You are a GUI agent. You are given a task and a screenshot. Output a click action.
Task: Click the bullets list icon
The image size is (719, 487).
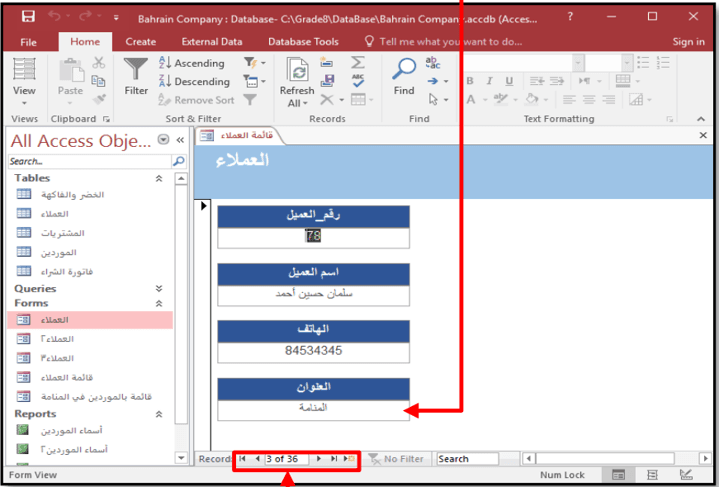pos(643,62)
